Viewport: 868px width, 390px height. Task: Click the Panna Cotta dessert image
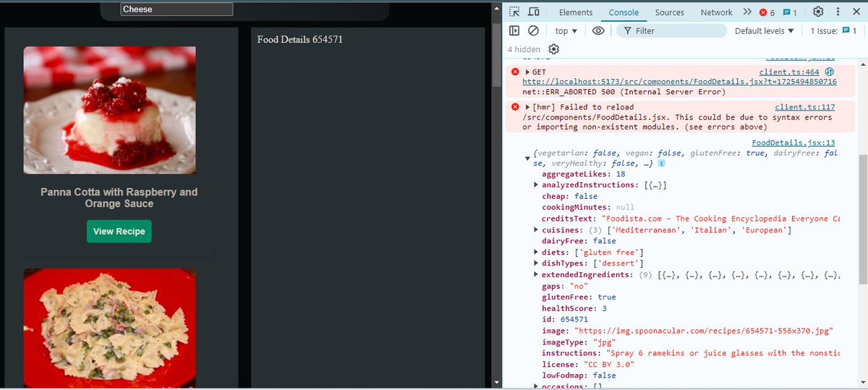click(x=109, y=110)
